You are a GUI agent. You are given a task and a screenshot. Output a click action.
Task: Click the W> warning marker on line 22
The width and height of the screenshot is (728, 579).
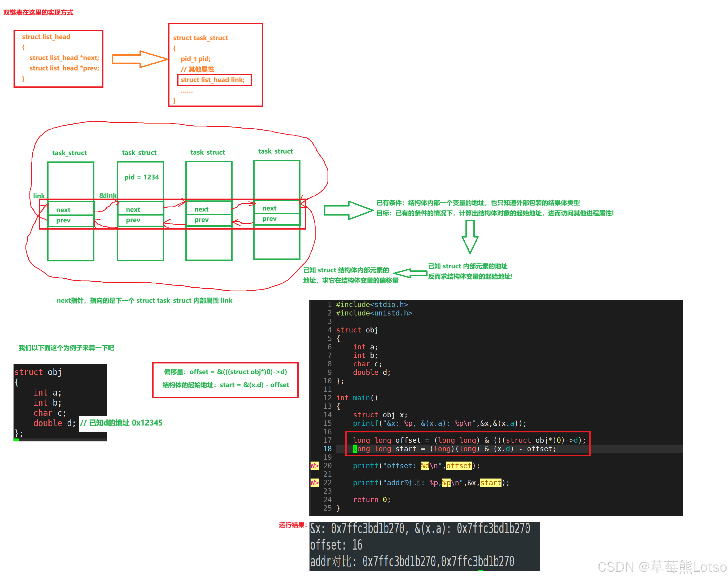tap(314, 482)
